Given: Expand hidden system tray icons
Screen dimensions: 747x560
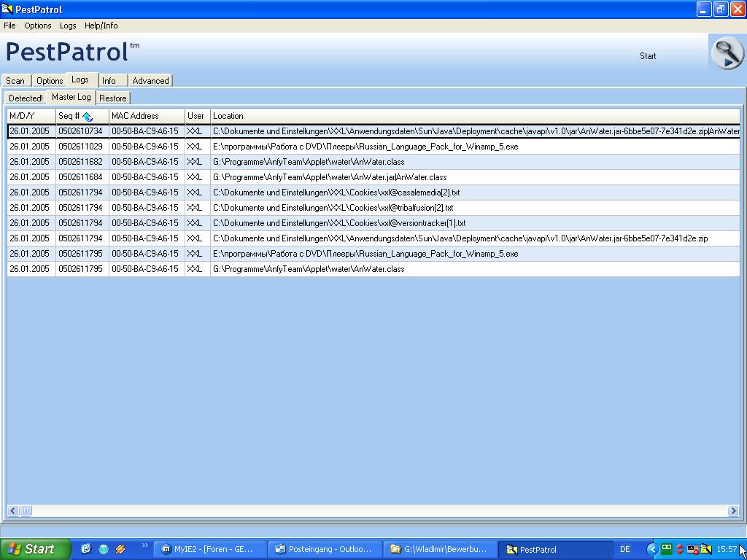Looking at the screenshot, I should pos(652,549).
